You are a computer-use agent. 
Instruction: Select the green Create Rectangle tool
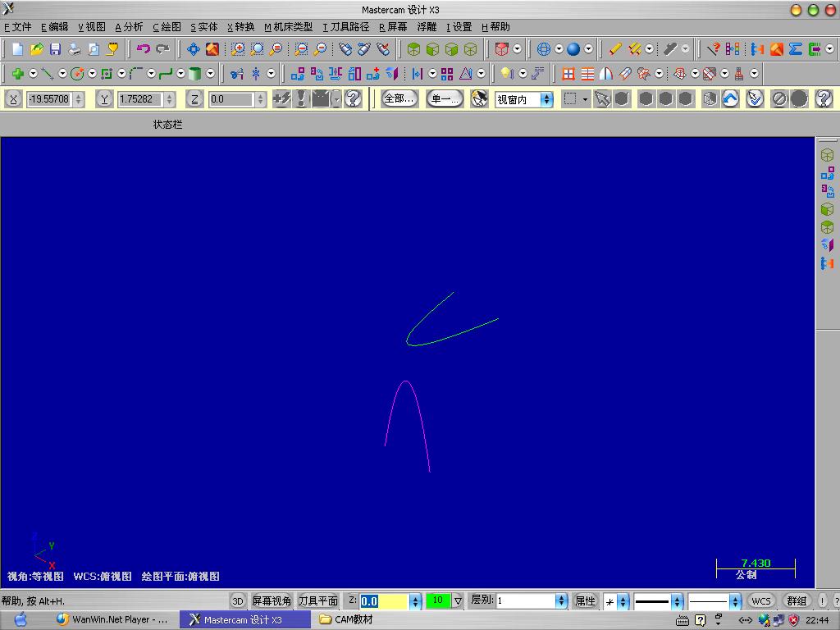(107, 73)
